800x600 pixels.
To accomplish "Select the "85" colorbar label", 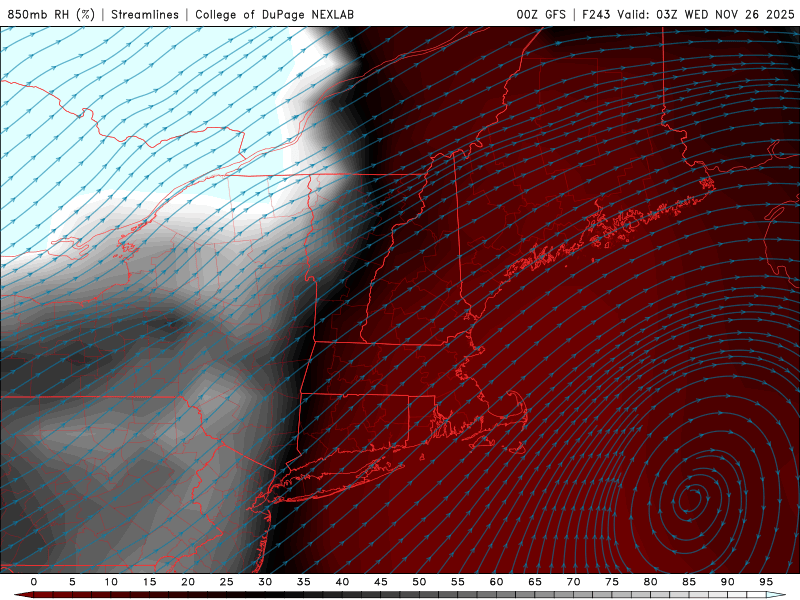I will pyautogui.click(x=689, y=582).
